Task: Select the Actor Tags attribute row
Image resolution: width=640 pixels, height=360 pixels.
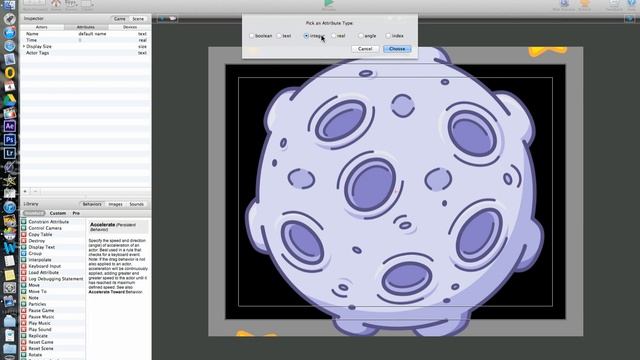Action: pyautogui.click(x=86, y=53)
